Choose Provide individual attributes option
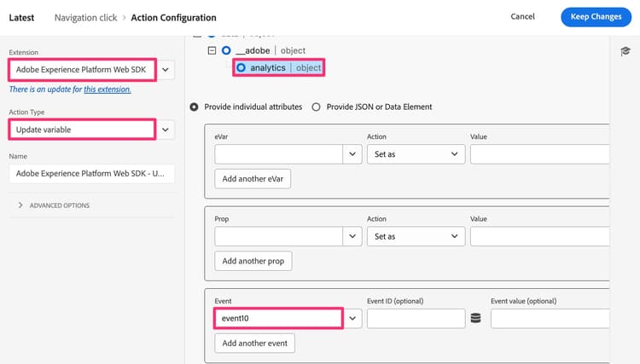This screenshot has height=364, width=640. pyautogui.click(x=195, y=107)
